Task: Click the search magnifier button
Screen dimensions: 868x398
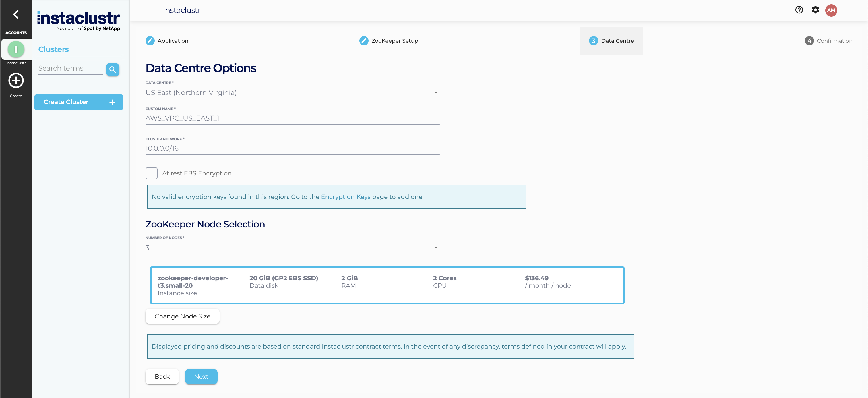Action: click(x=113, y=69)
